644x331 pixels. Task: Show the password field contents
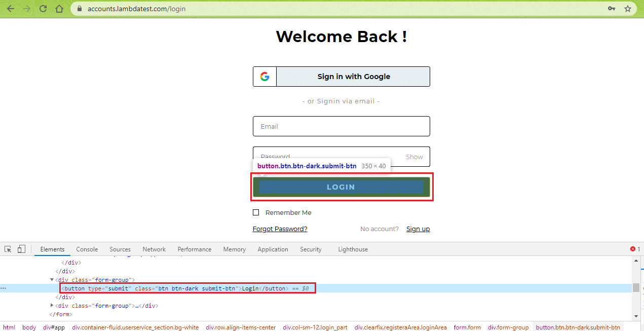click(x=414, y=157)
